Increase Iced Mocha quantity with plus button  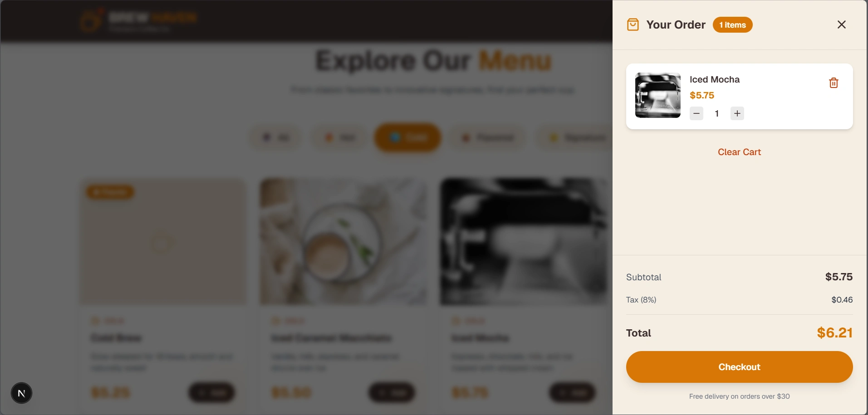(737, 113)
